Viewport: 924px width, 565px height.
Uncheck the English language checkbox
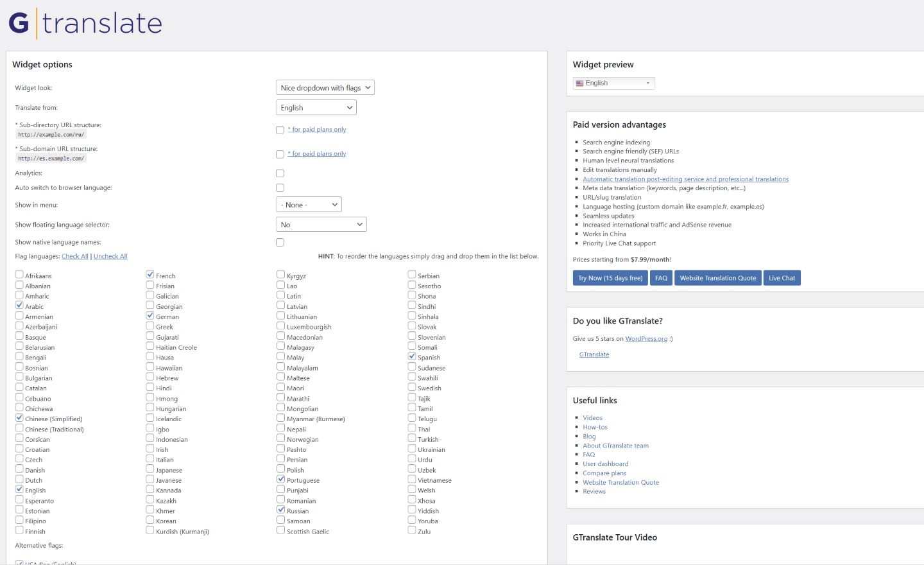19,489
